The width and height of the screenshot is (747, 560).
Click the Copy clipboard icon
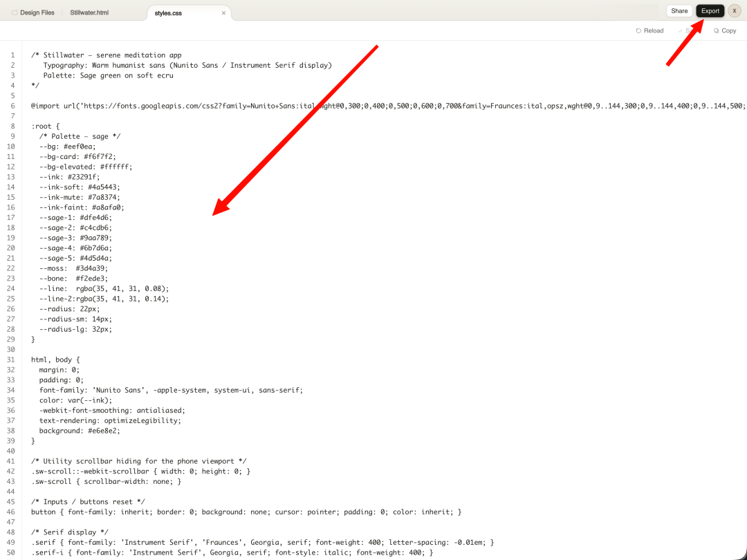click(717, 30)
